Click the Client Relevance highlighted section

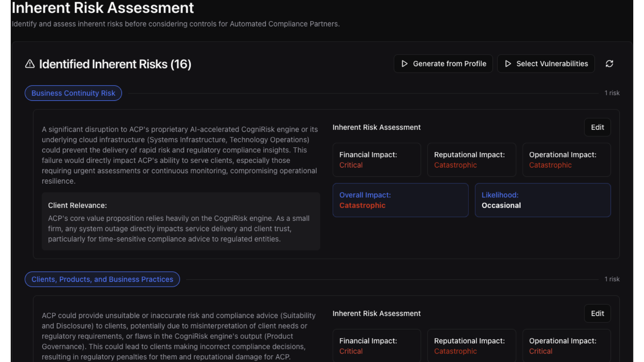tap(181, 221)
